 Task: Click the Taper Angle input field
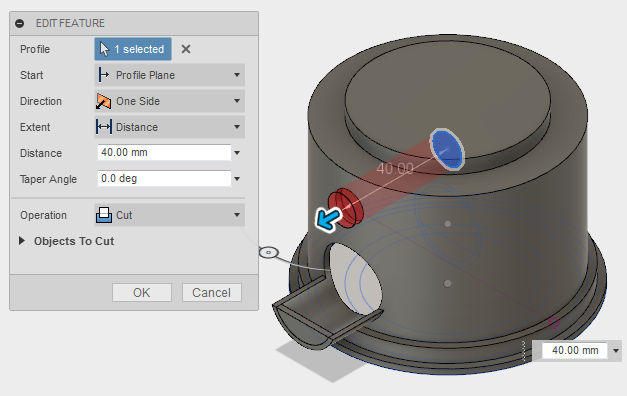(x=164, y=178)
